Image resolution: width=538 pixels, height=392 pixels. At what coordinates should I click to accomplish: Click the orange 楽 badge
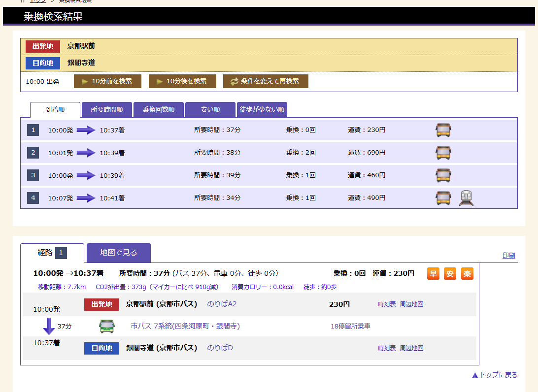(x=467, y=274)
